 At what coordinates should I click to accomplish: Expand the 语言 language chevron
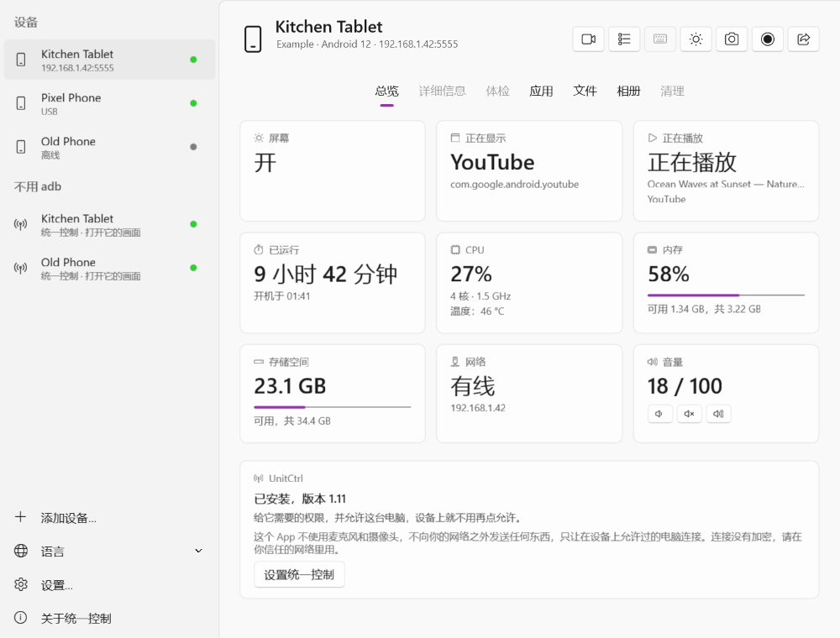[199, 551]
